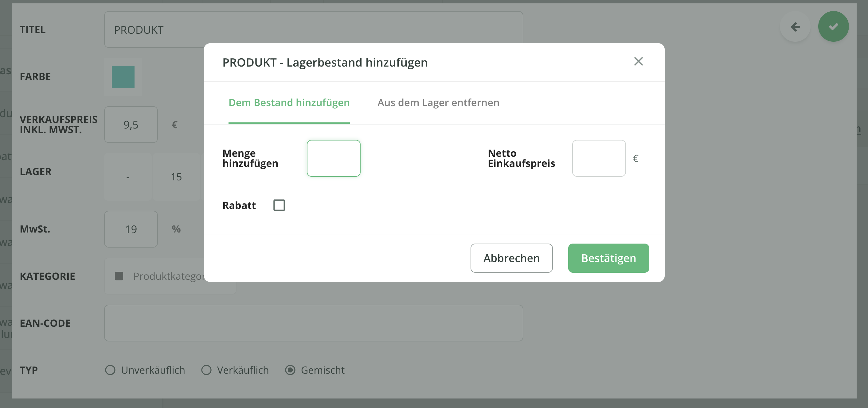Close the Lagerbestand hinzufügen dialog
The image size is (868, 408).
tap(638, 62)
